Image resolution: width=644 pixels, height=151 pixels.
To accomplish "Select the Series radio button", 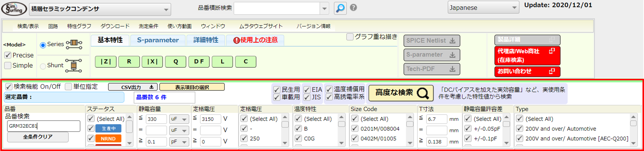I will pos(43,45).
